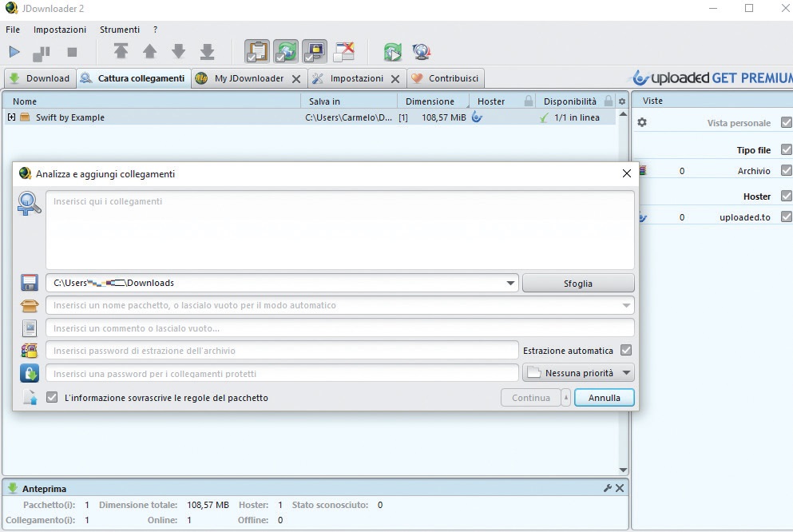Open Viste personal view gear icon
This screenshot has height=532, width=793.
point(642,122)
